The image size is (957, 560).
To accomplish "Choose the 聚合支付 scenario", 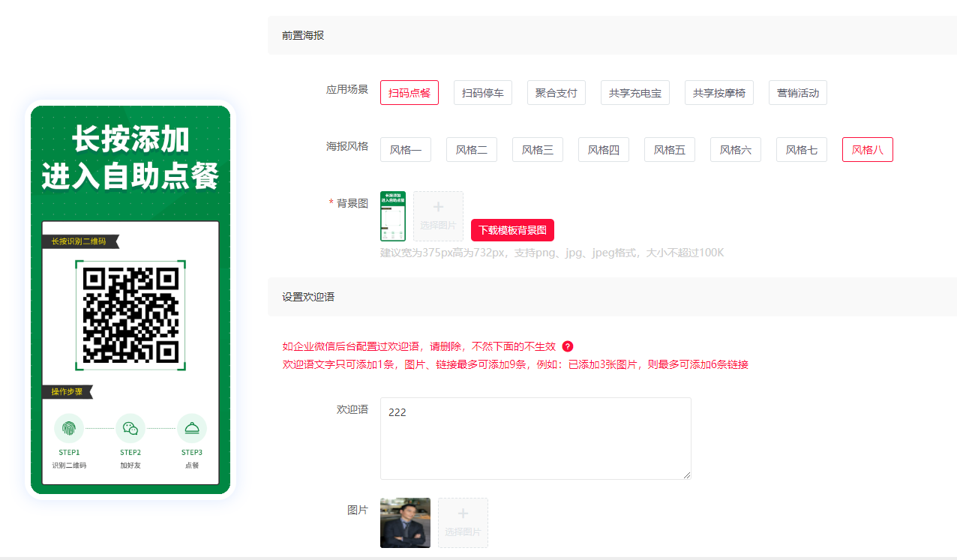I will tap(556, 93).
